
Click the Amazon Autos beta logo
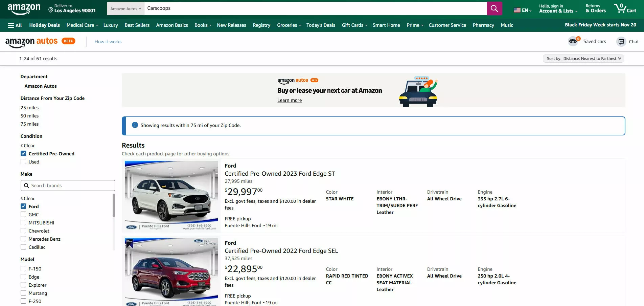pos(40,41)
